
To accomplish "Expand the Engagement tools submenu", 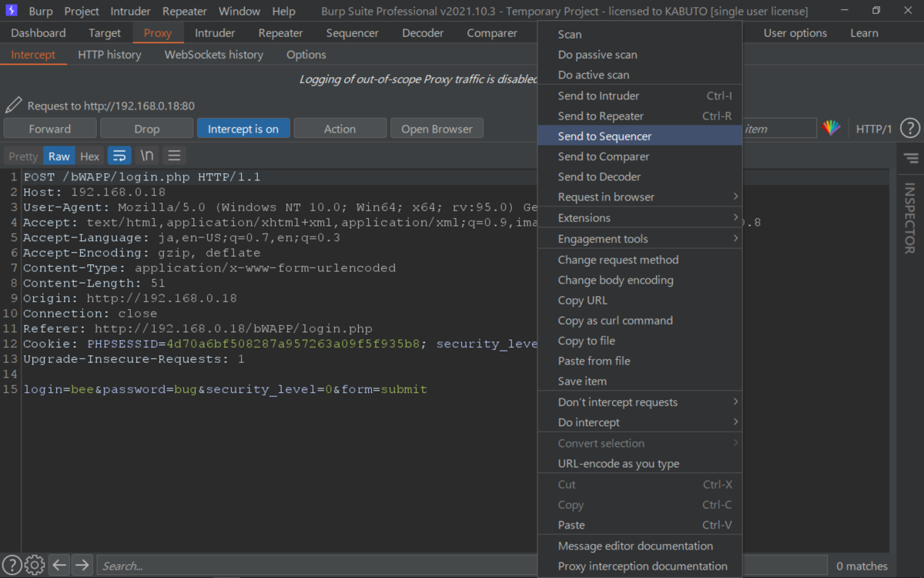I will click(640, 238).
